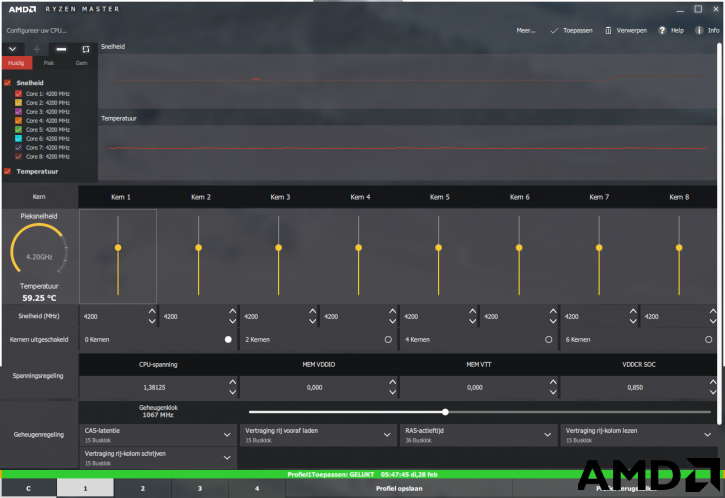
Task: Open Vertraging rij-kolom lezen dropdown
Action: (x=639, y=435)
